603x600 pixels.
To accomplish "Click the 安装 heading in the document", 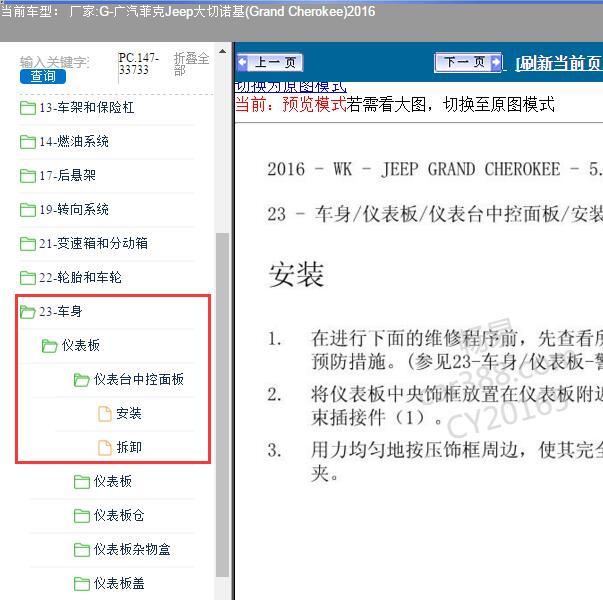I will click(296, 275).
